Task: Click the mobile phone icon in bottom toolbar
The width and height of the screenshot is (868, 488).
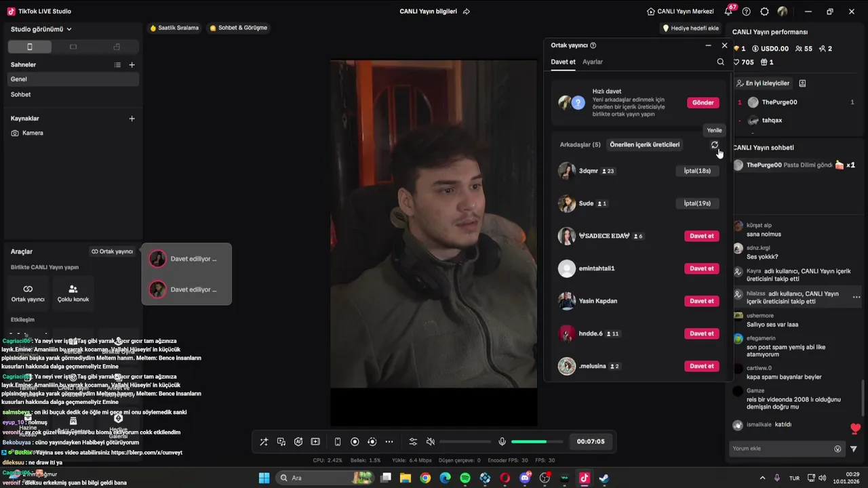Action: pos(338,442)
